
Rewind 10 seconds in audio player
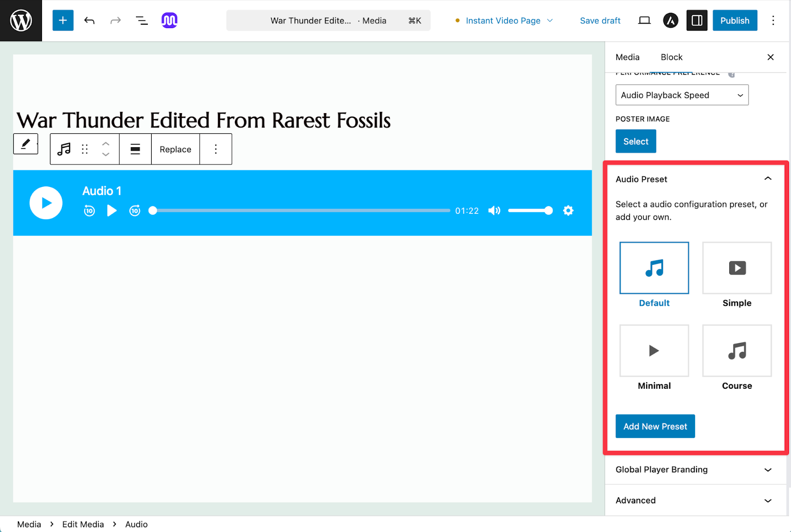pyautogui.click(x=89, y=211)
